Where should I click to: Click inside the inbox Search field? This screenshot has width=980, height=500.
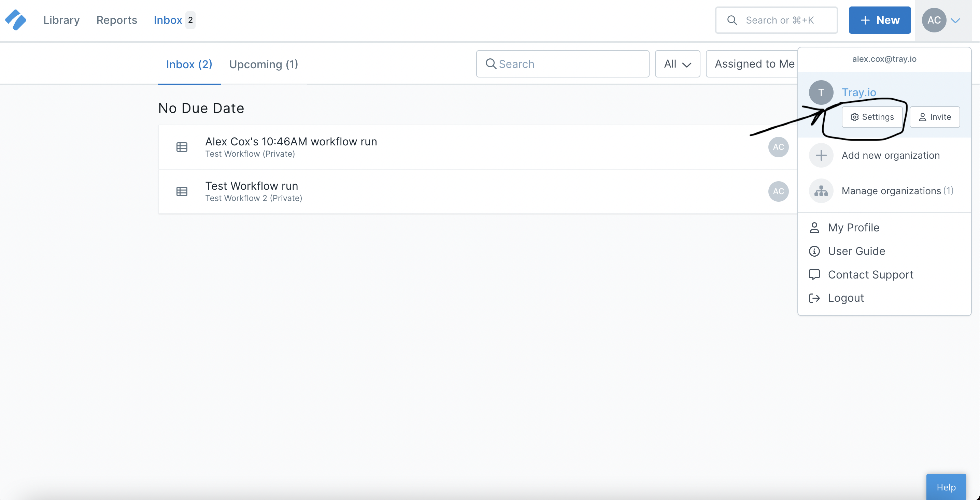point(563,63)
